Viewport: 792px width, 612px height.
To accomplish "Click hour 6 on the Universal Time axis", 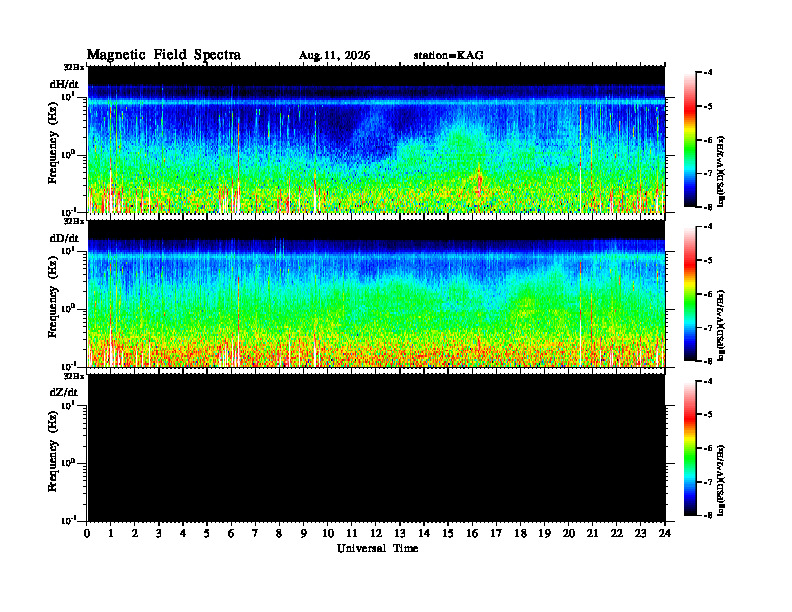I will pos(231,534).
